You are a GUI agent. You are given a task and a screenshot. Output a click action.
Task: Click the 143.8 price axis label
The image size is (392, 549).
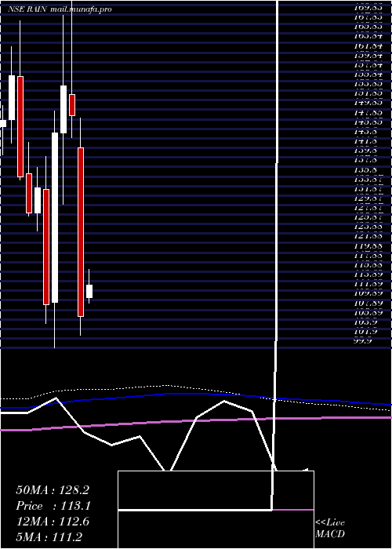point(365,132)
